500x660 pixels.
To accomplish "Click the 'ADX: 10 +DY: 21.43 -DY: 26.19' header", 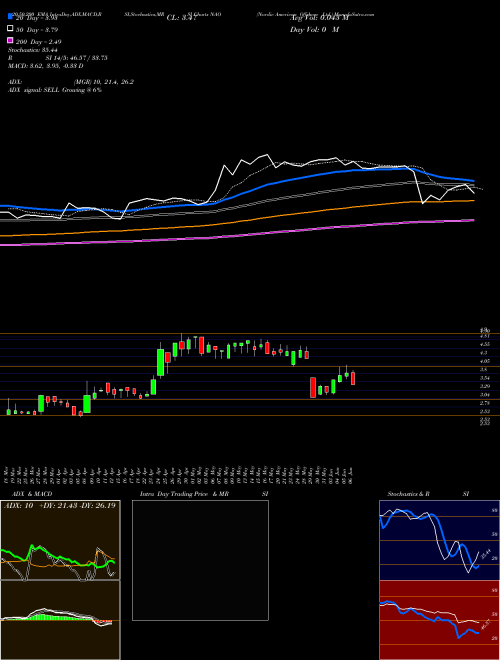I will (60, 505).
